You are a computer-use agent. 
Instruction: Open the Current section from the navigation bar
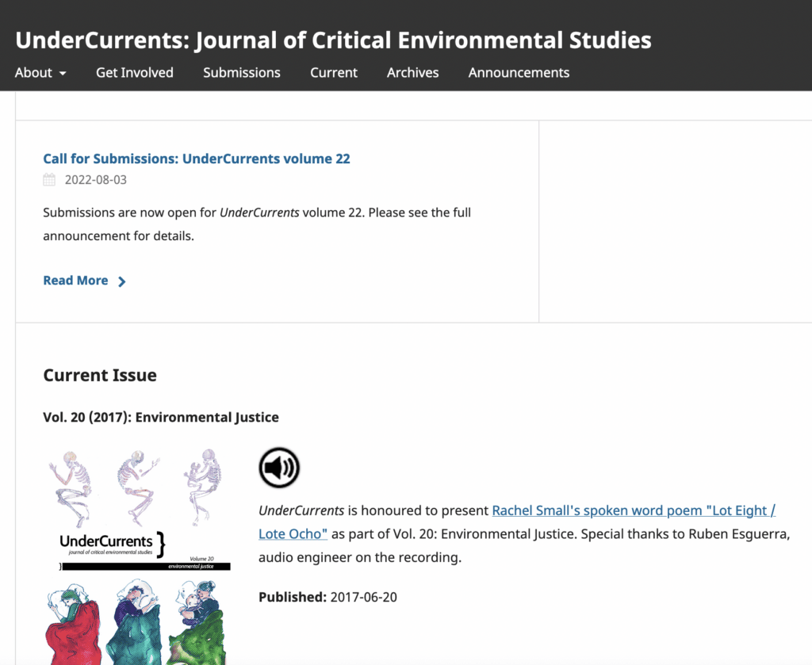[x=333, y=72]
